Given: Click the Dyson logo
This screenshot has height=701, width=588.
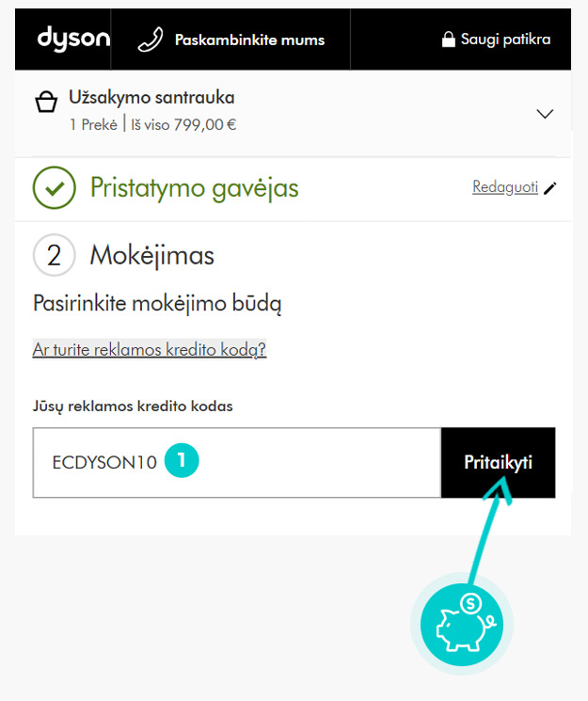Looking at the screenshot, I should click(73, 39).
